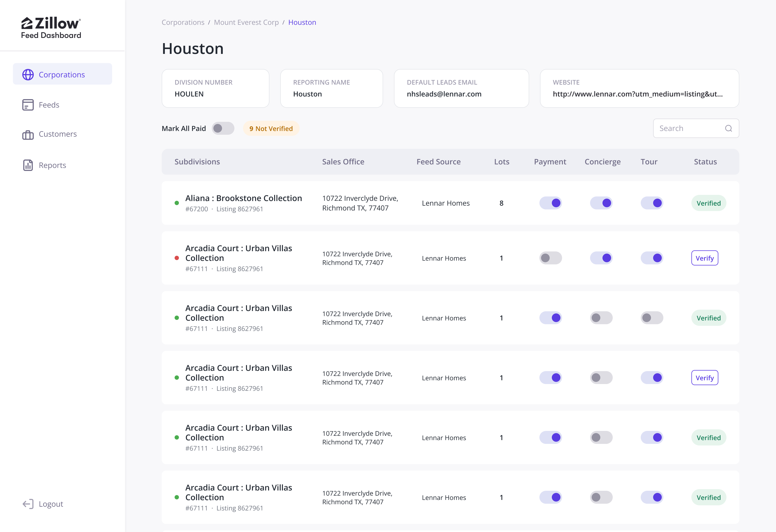
Task: Click the Logout arrow icon
Action: tap(28, 504)
